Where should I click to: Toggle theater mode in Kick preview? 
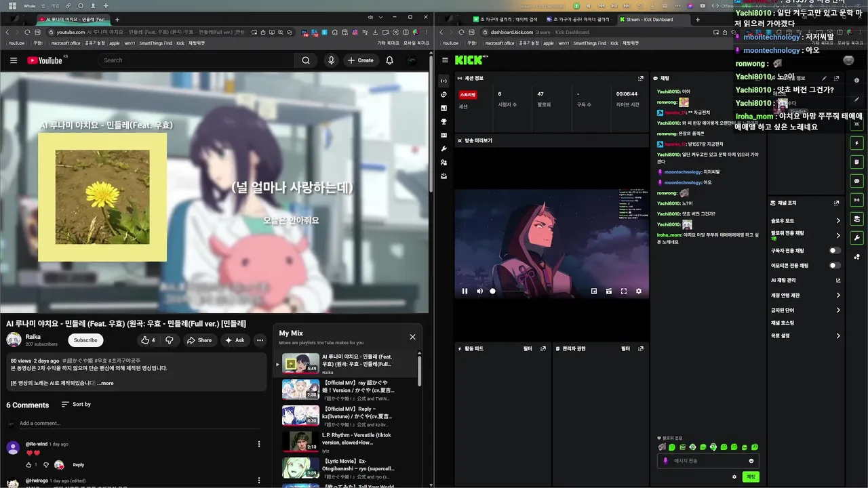(x=609, y=291)
